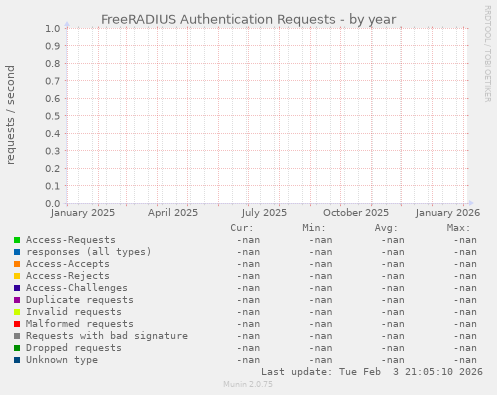This screenshot has height=395, width=497.
Task: Click the 'Cur:' column header
Action: coord(242,228)
